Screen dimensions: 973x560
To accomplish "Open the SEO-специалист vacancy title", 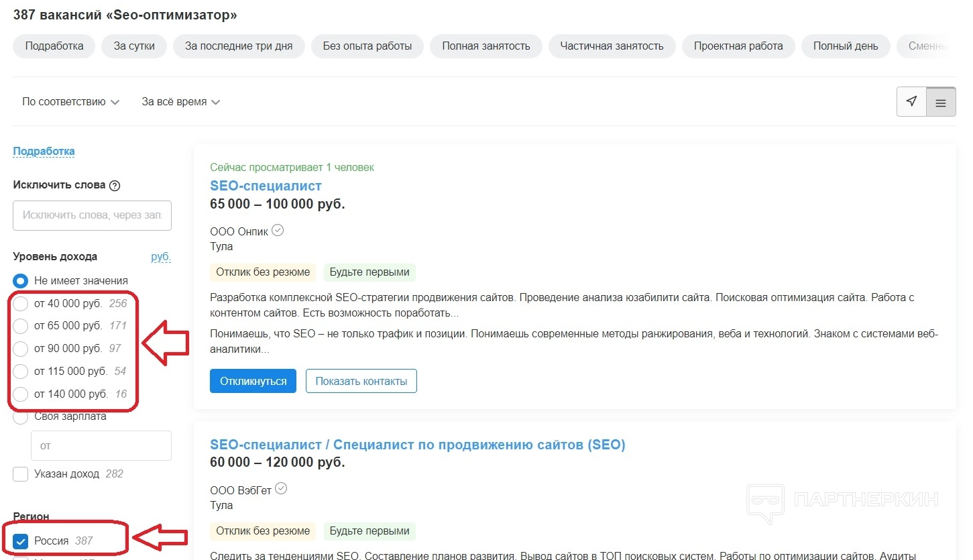I will point(266,186).
